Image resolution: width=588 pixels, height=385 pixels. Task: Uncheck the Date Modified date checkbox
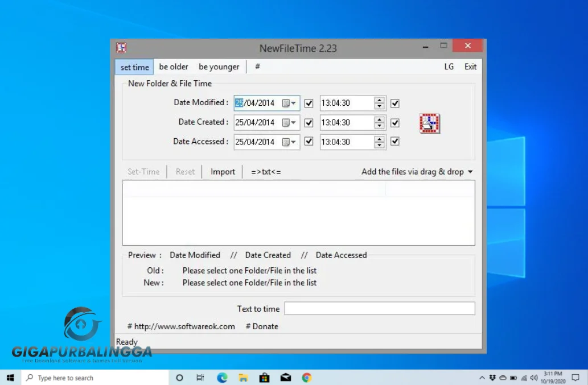click(309, 104)
